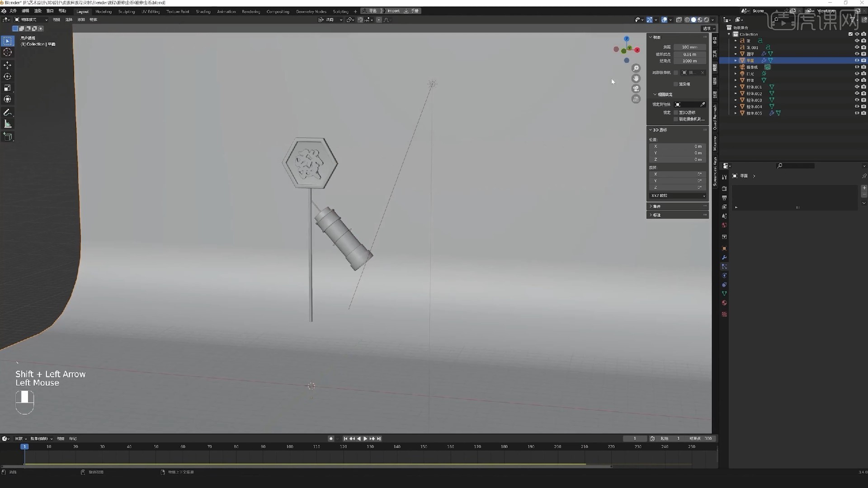Open the Texture checker properties tab
Image resolution: width=868 pixels, height=488 pixels.
(724, 314)
